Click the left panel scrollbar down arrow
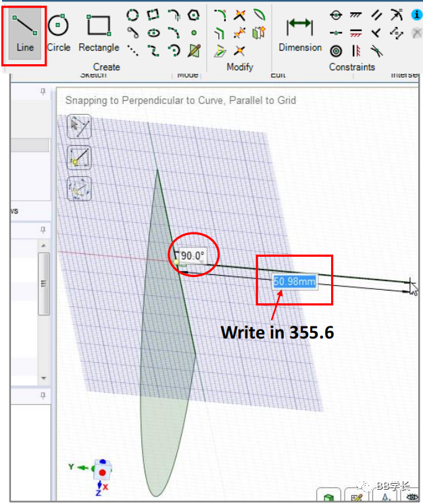 coord(44,378)
